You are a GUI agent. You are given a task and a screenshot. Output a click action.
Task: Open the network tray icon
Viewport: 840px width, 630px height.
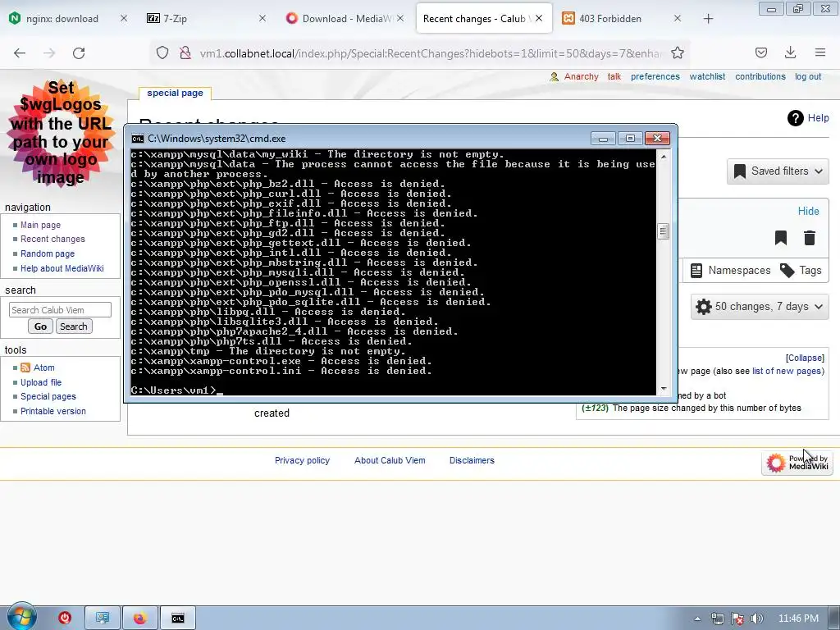point(717,619)
